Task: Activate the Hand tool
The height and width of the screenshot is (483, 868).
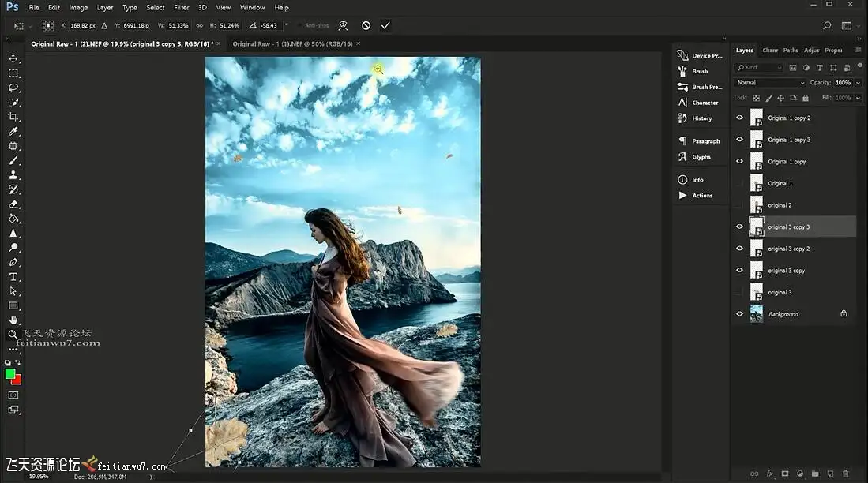Action: pyautogui.click(x=13, y=320)
